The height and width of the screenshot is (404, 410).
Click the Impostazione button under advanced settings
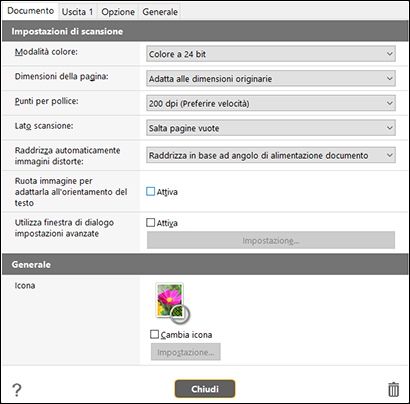[271, 240]
